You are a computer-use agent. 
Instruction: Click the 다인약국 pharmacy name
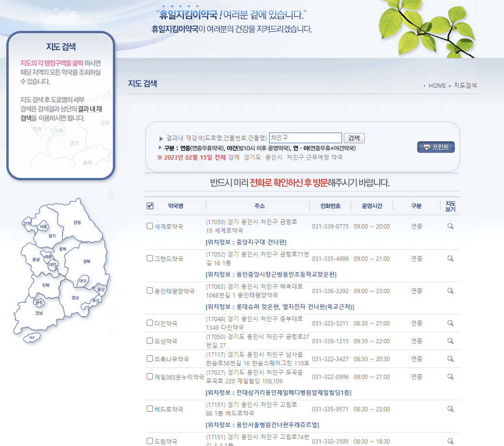[166, 324]
